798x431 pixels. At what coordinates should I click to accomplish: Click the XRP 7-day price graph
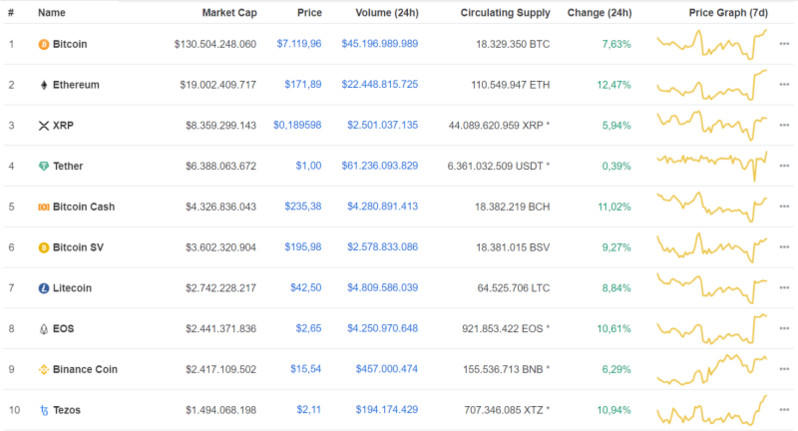pyautogui.click(x=711, y=124)
